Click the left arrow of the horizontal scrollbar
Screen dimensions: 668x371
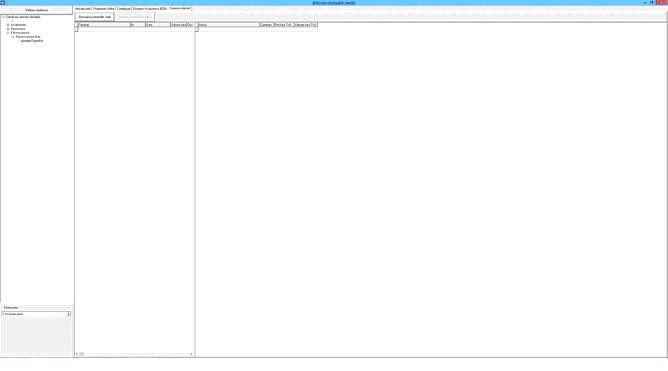[x=77, y=354]
